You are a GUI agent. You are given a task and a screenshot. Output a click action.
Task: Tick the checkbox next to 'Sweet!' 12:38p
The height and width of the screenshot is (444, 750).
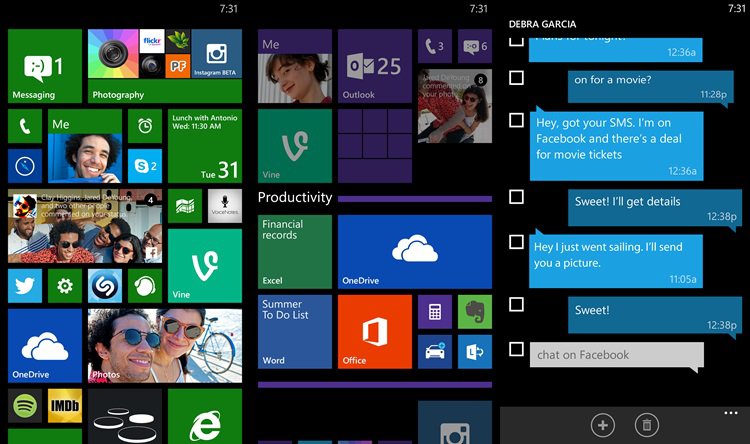(516, 304)
